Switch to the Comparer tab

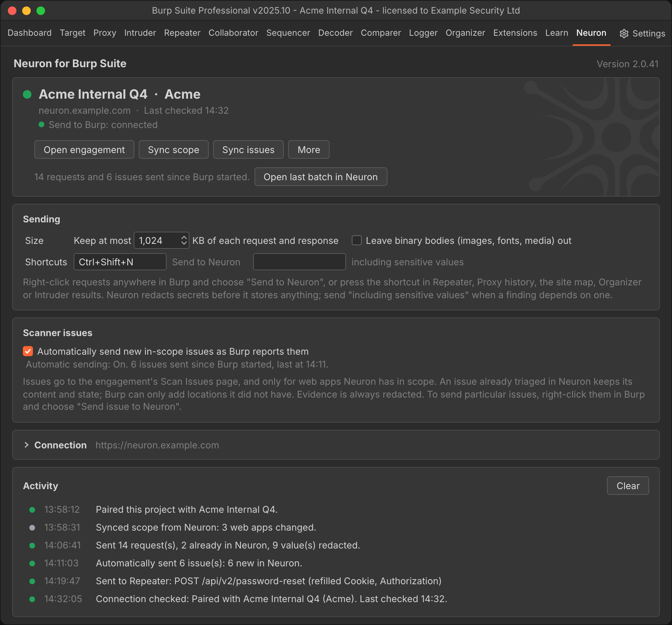tap(381, 33)
